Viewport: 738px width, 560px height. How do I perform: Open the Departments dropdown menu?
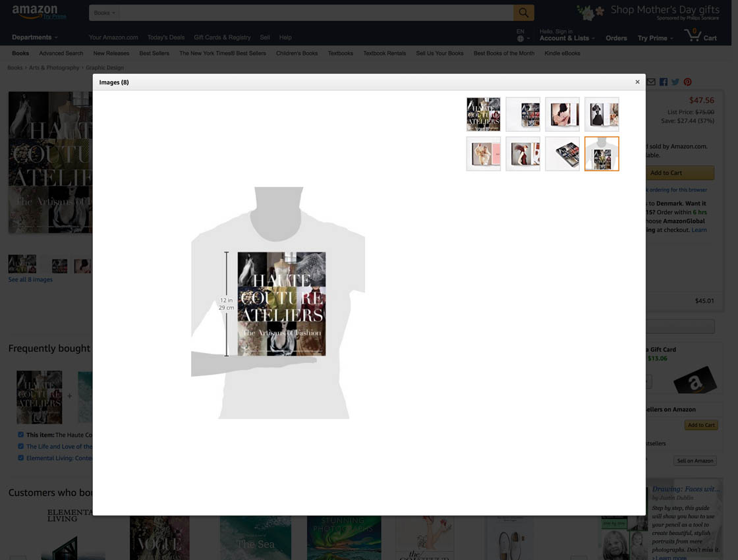(34, 38)
